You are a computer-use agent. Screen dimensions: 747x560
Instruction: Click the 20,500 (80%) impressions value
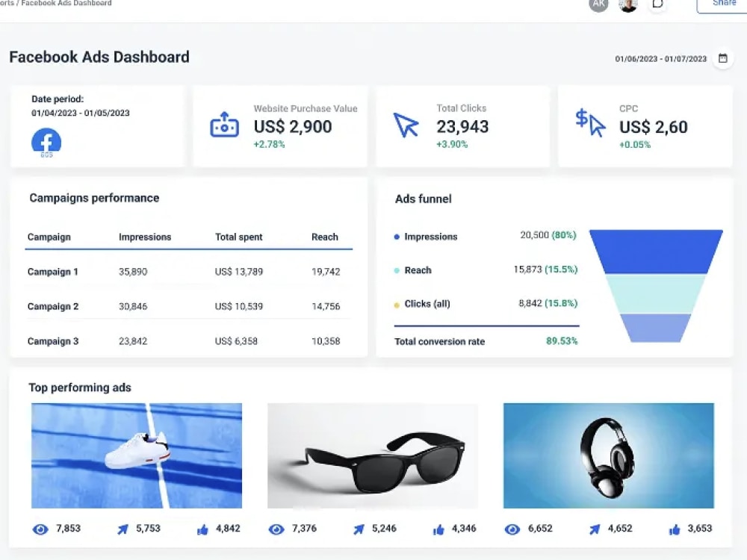[548, 235]
